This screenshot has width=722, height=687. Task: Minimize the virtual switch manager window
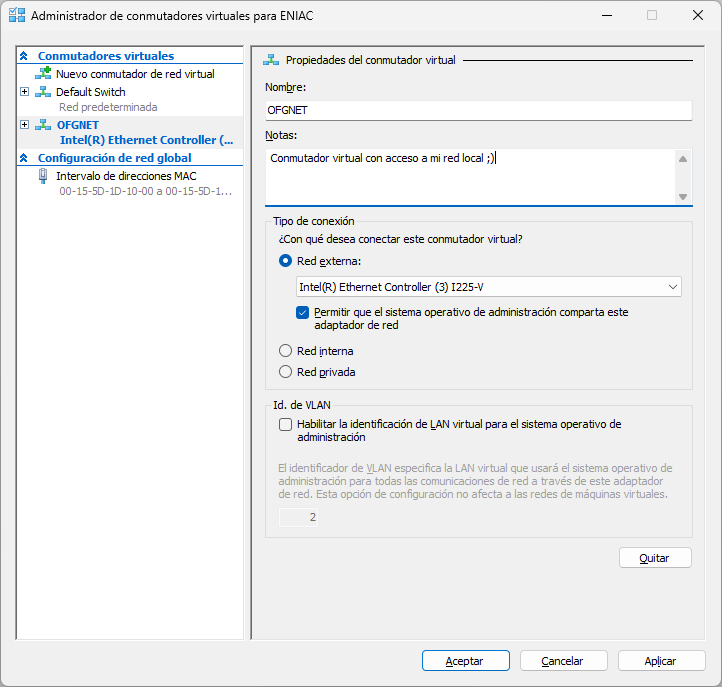click(x=607, y=15)
